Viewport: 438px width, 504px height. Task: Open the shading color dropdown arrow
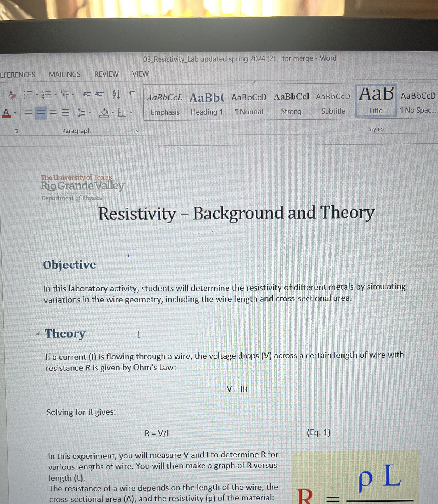point(113,112)
